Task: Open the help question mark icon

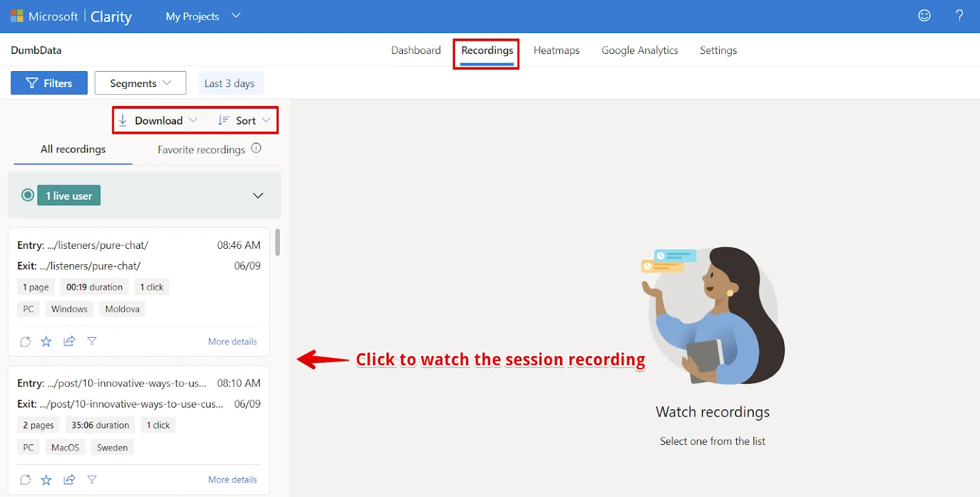Action: tap(959, 15)
